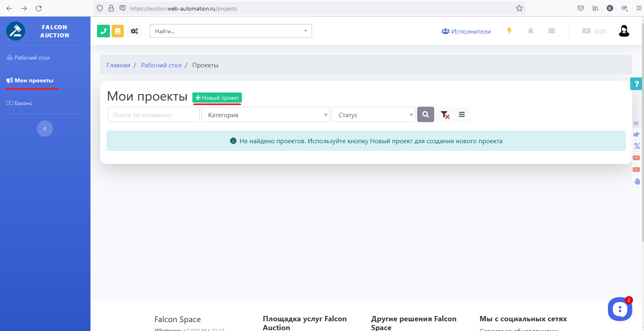
Task: Click the Поиск по названию field
Action: point(153,115)
